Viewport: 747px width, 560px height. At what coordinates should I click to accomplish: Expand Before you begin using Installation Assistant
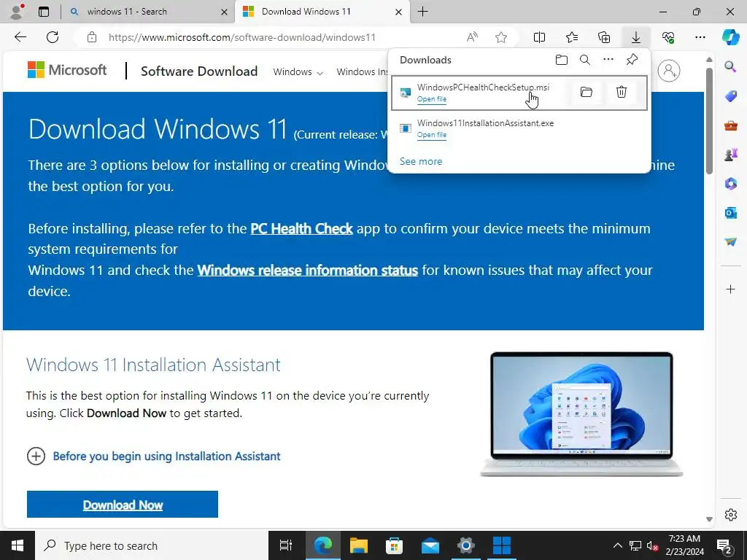pos(153,456)
